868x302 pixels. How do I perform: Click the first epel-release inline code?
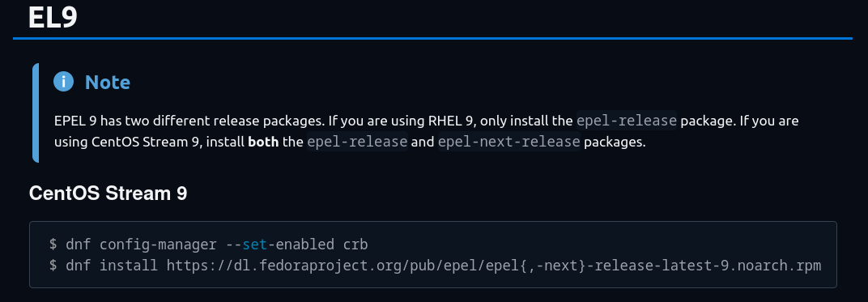627,120
